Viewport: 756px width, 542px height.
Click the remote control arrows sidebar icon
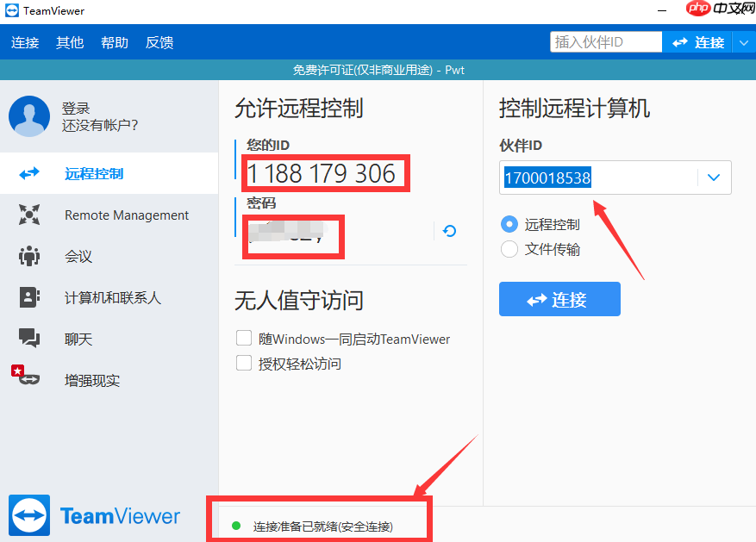tap(29, 173)
